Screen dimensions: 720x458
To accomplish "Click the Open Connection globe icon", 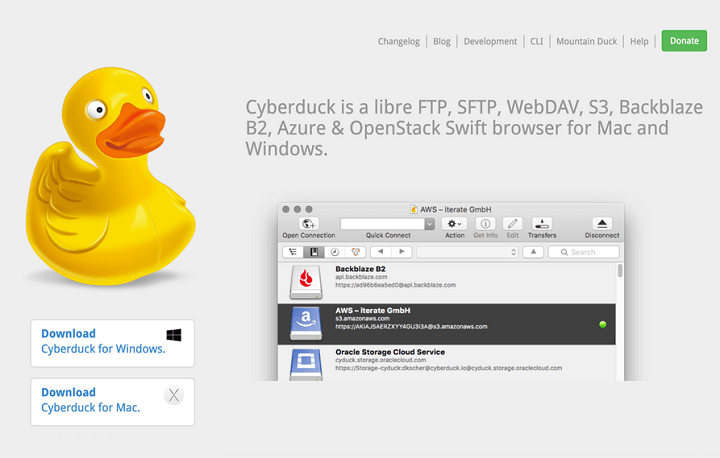I will coord(309,224).
